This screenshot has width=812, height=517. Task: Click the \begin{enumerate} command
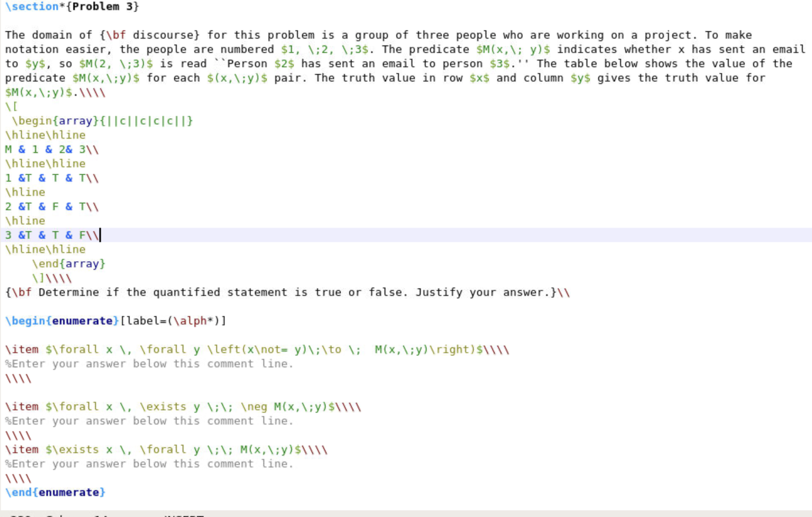point(62,321)
